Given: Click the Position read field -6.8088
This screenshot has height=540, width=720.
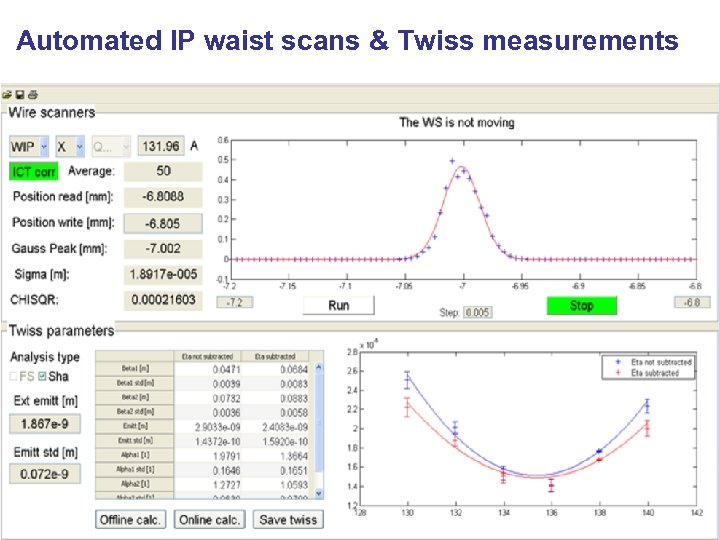Looking at the screenshot, I should pos(163,197).
